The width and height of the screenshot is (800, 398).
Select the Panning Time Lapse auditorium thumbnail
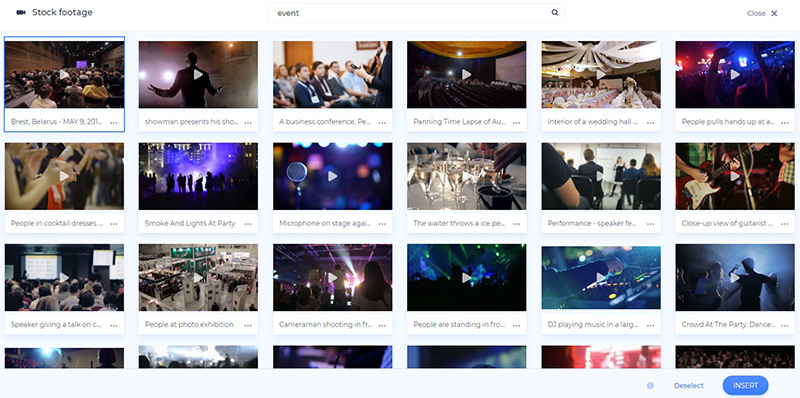(466, 74)
